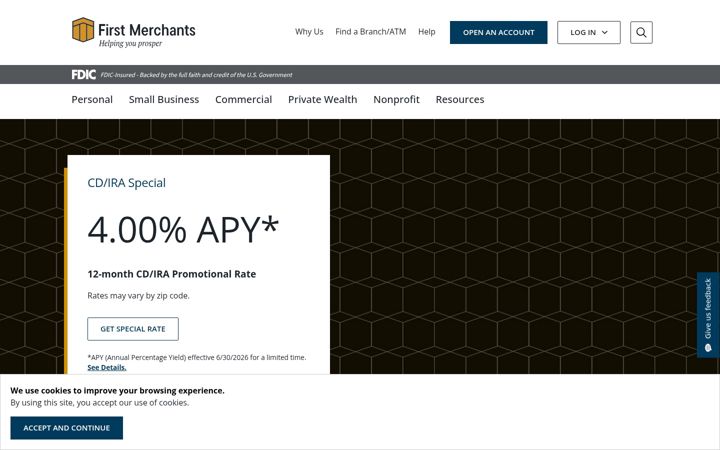Click the First Merchants logo
Viewport: 720px width, 450px height.
pyautogui.click(x=134, y=32)
